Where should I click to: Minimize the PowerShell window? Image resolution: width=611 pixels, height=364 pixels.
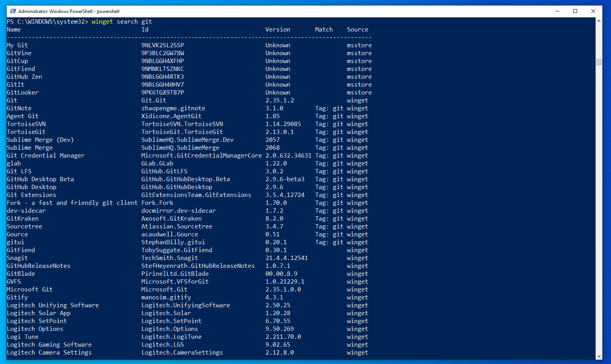tap(557, 11)
